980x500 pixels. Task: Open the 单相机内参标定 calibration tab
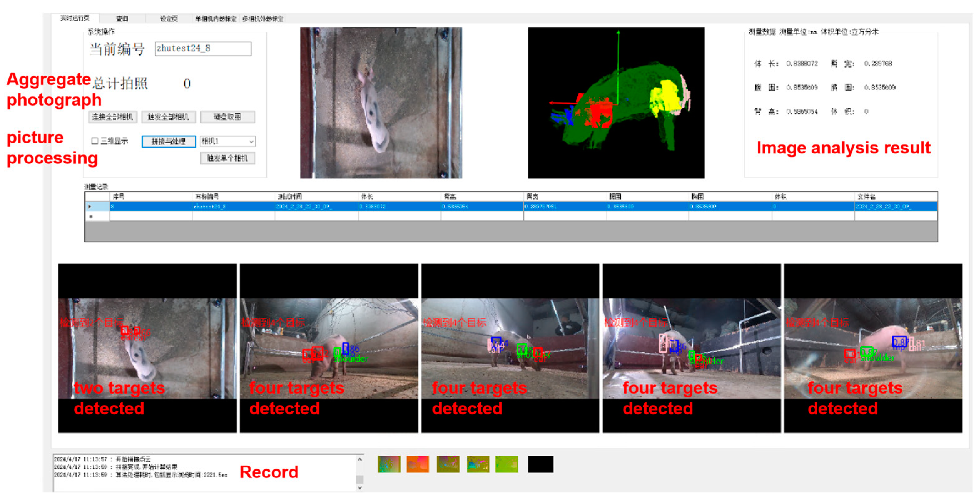click(216, 18)
